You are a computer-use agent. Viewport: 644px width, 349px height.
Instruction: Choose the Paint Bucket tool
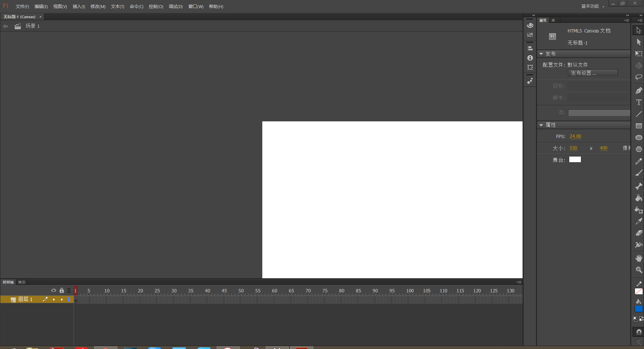point(639,198)
